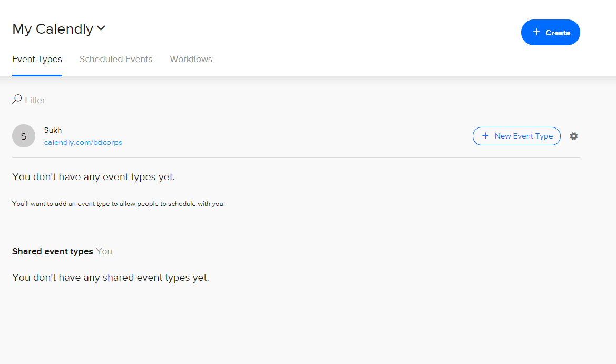Image resolution: width=616 pixels, height=364 pixels.
Task: Open the calendly.com/bdcorps link
Action: [83, 143]
